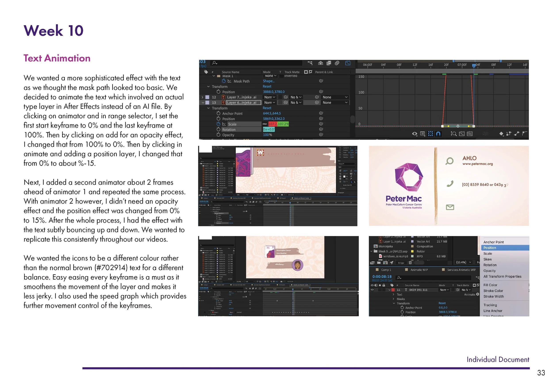
Task: Click the delete trash icon in project panel
Action: click(410, 263)
